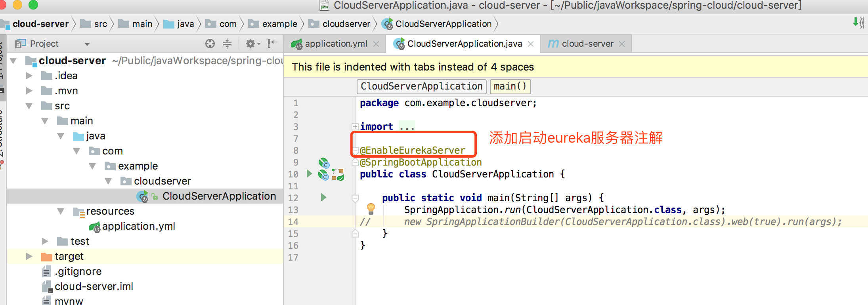Screen dimensions: 868x305
Task: Expand the .idea folder
Action: pyautogui.click(x=29, y=76)
